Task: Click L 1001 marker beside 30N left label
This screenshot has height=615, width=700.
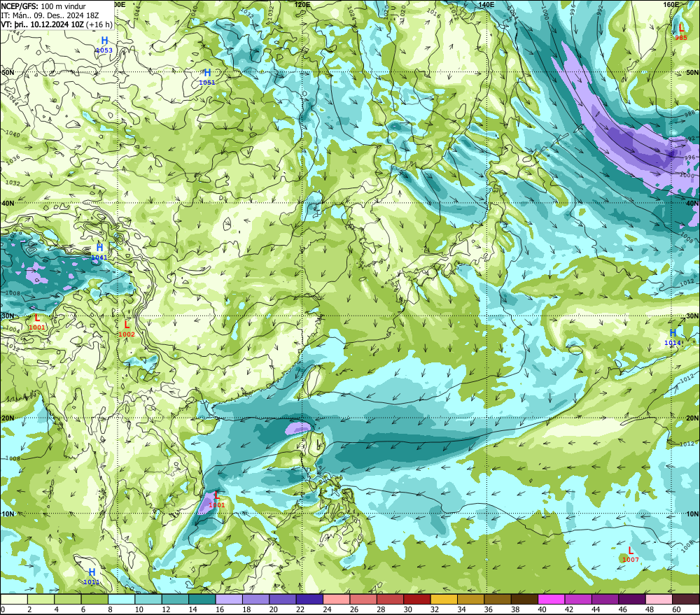Action: point(37,322)
